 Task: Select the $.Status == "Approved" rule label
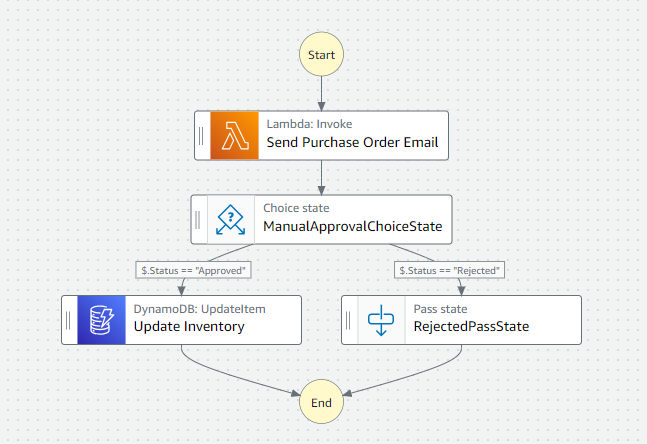pos(194,270)
